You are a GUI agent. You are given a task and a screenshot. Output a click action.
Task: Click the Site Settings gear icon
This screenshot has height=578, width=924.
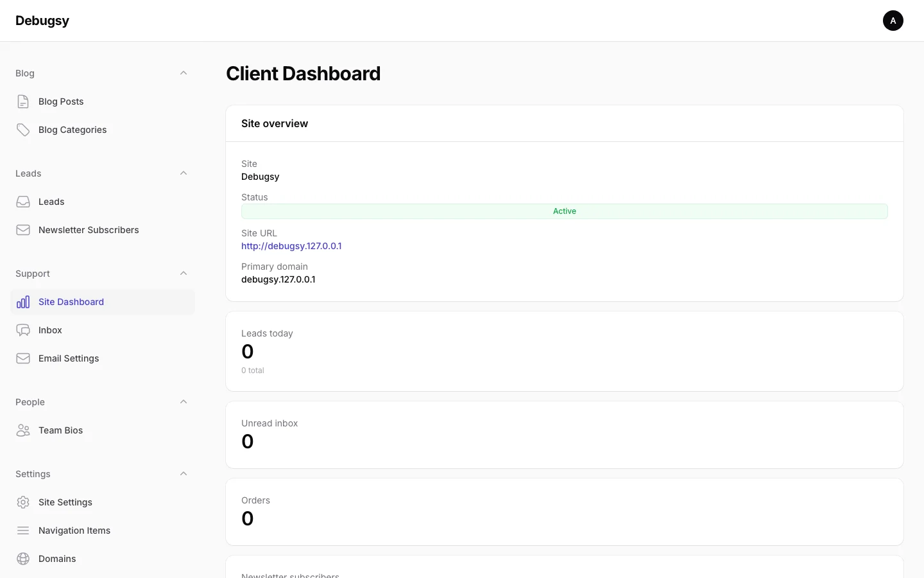pyautogui.click(x=23, y=502)
